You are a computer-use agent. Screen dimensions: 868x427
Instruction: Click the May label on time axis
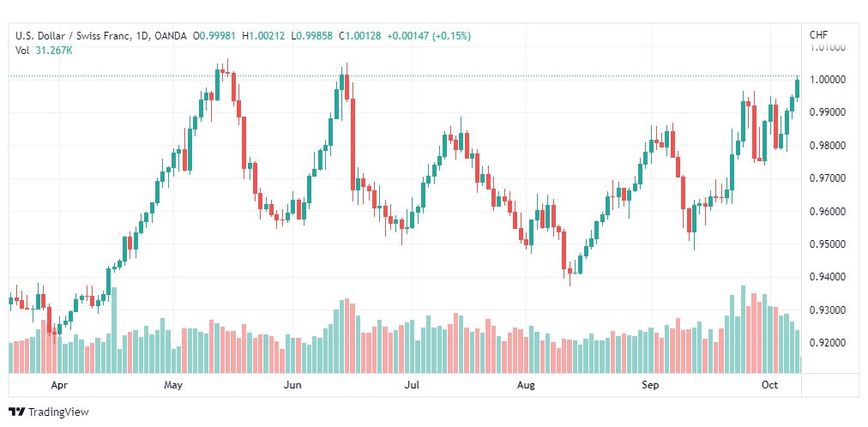[x=172, y=385]
